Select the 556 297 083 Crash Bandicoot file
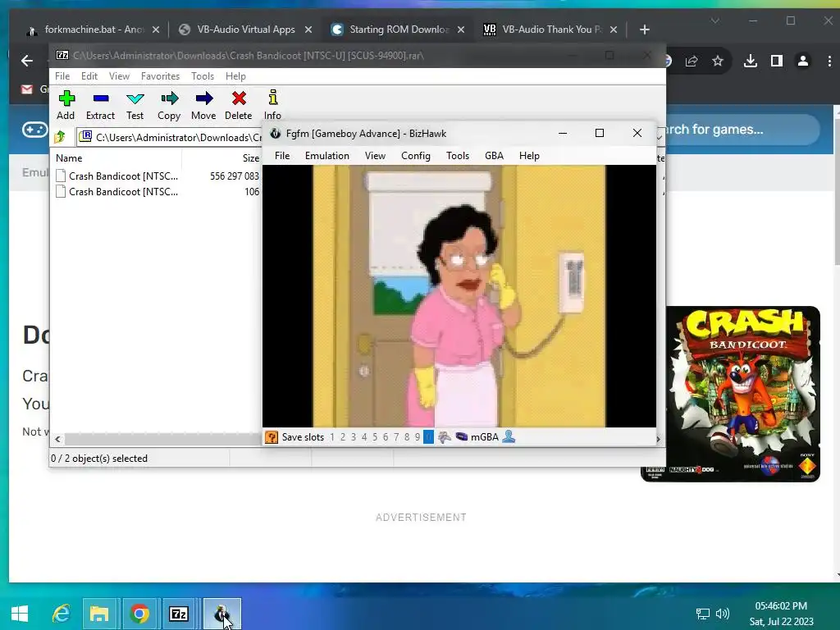This screenshot has width=840, height=630. pos(157,176)
